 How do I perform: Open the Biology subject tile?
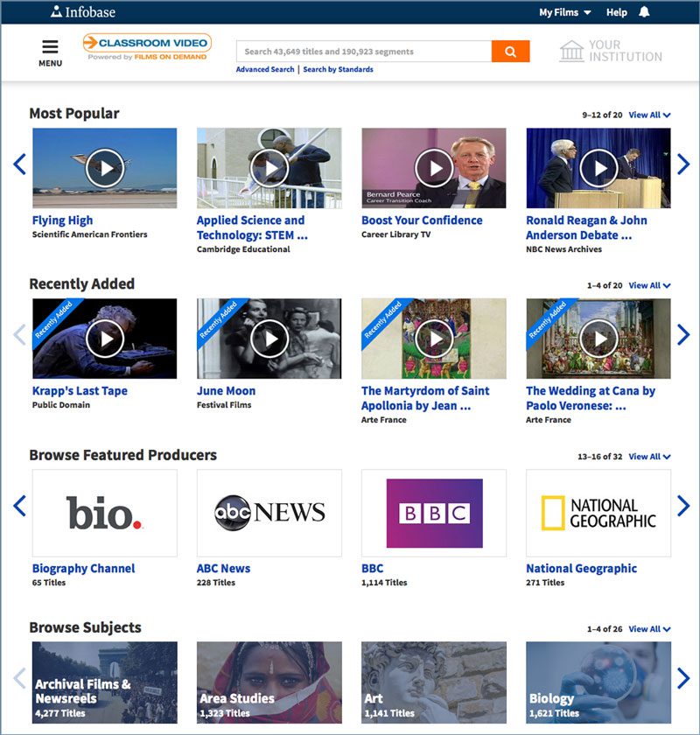598,682
